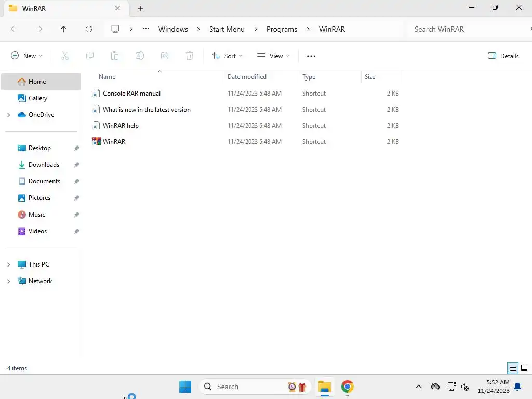Click the Paste clipboard icon
The width and height of the screenshot is (532, 399).
(115, 56)
